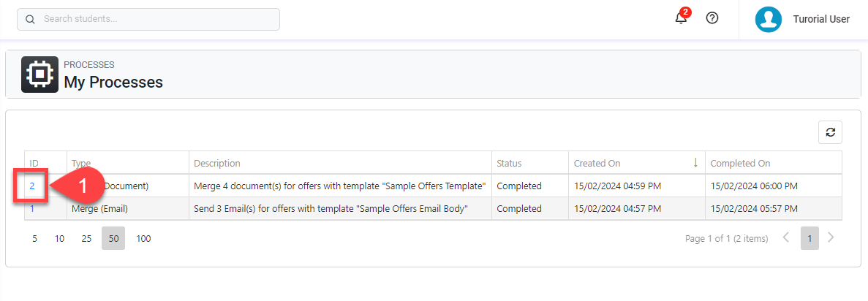
Task: Open the notifications bell icon
Action: 681,18
